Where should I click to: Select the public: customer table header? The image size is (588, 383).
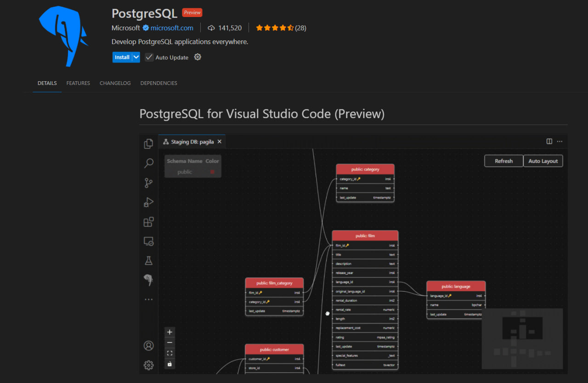[274, 349]
